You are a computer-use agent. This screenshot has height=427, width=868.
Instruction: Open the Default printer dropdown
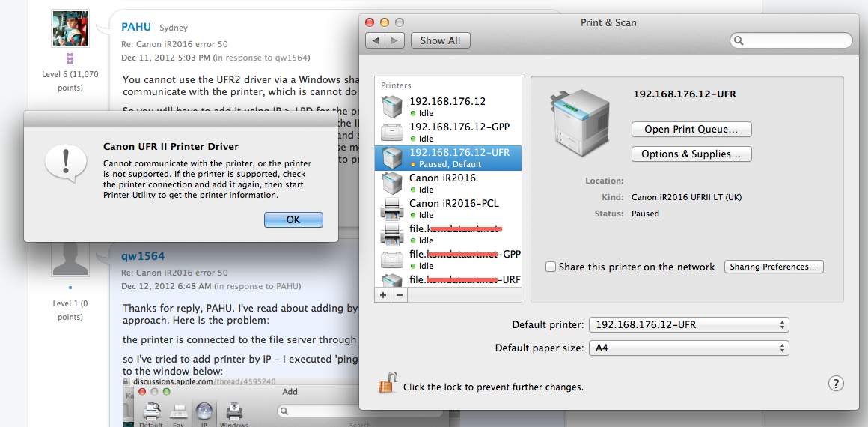(688, 324)
